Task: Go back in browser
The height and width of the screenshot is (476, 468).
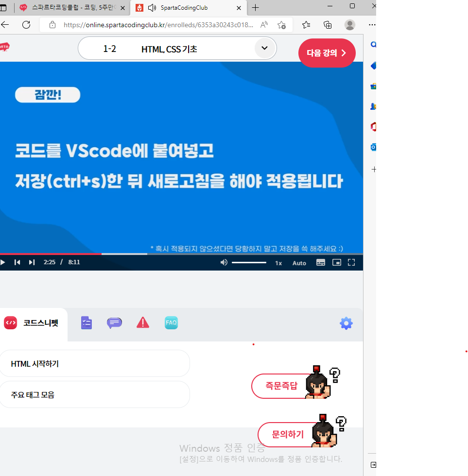Action: tap(5, 25)
